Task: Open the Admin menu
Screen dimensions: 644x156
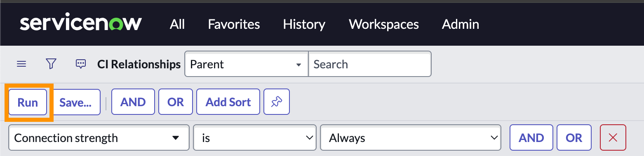Action: click(x=461, y=24)
